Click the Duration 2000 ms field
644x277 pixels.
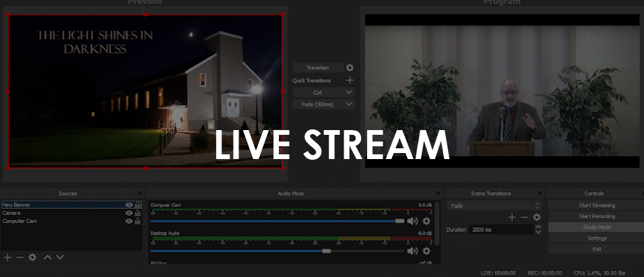[x=501, y=230]
